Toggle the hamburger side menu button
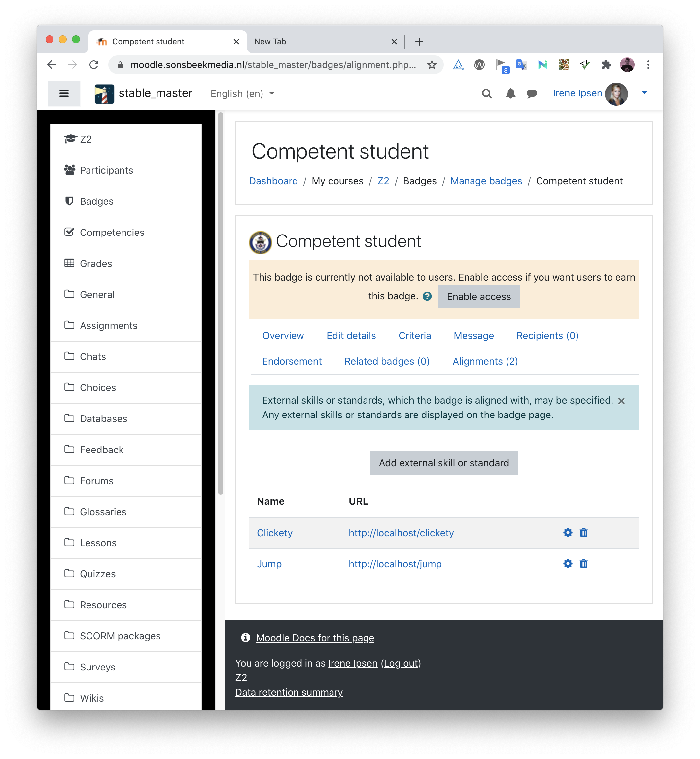Image resolution: width=700 pixels, height=759 pixels. pos(64,93)
